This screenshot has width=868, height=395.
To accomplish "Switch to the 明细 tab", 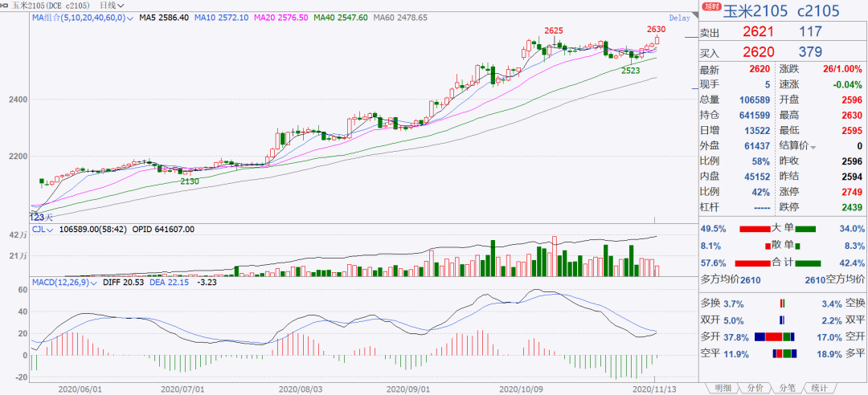I will [x=723, y=388].
